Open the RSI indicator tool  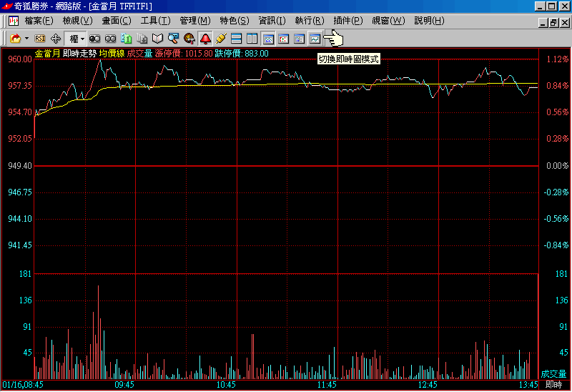40,39
